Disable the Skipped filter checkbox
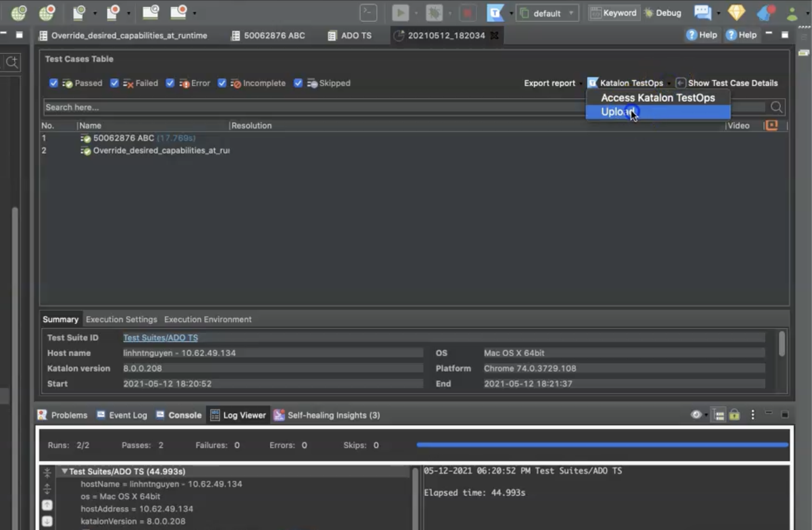Screen dimensions: 812x530 (298, 83)
